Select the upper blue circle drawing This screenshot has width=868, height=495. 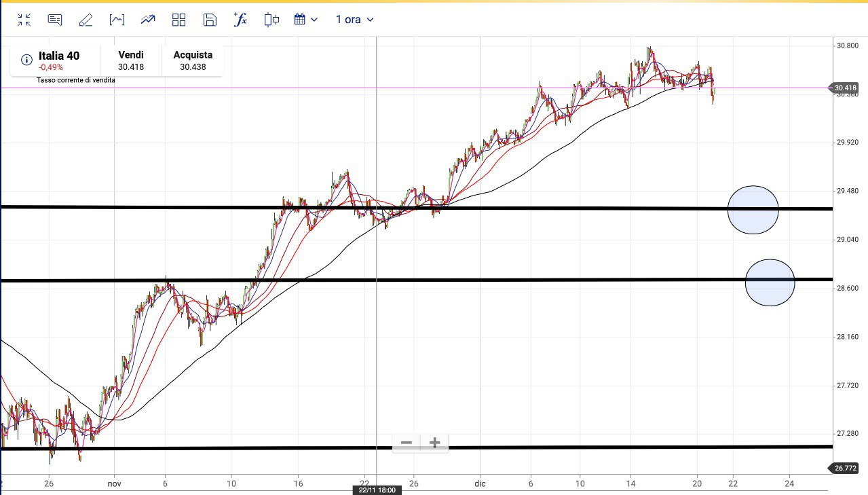pos(753,210)
